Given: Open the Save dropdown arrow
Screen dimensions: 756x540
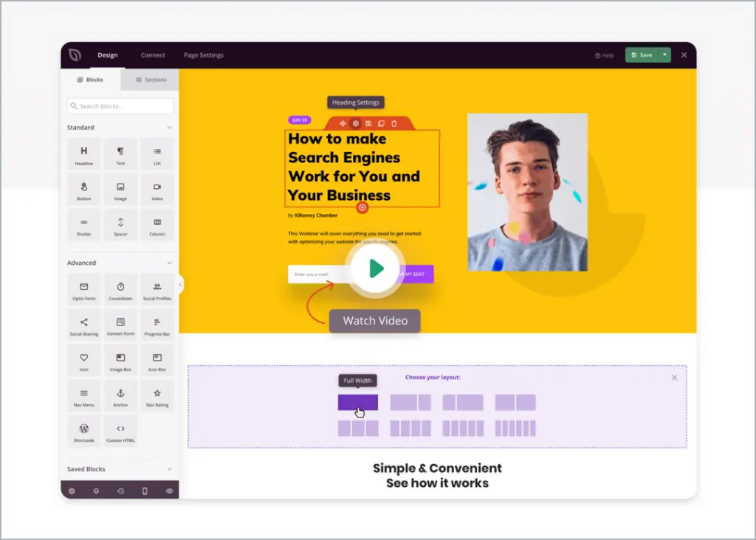Looking at the screenshot, I should point(664,55).
